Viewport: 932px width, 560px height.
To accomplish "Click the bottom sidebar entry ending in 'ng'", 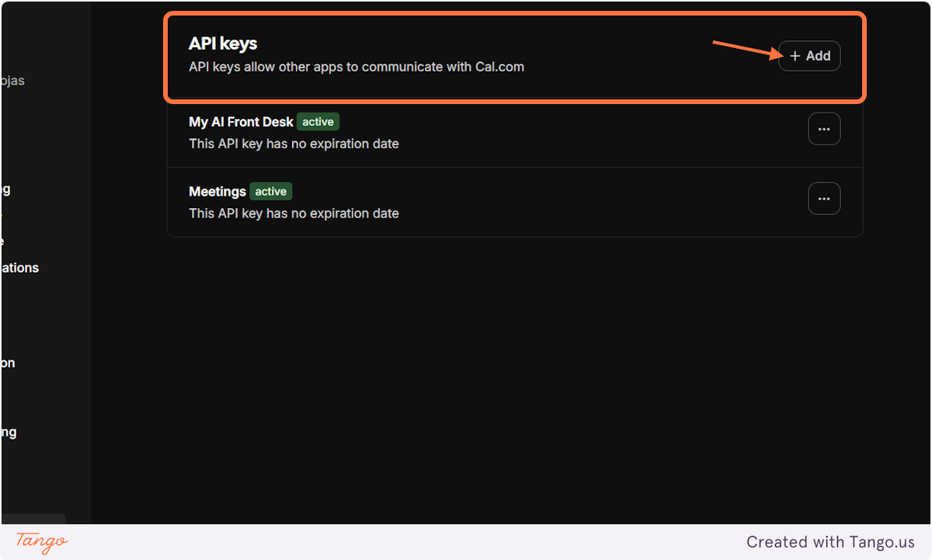I will pos(6,431).
